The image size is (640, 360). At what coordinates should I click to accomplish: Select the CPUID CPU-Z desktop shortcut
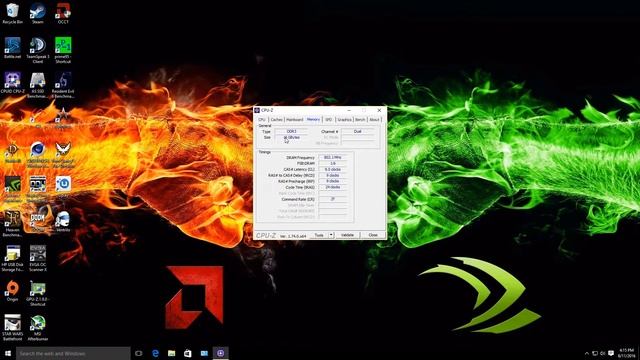tap(12, 83)
